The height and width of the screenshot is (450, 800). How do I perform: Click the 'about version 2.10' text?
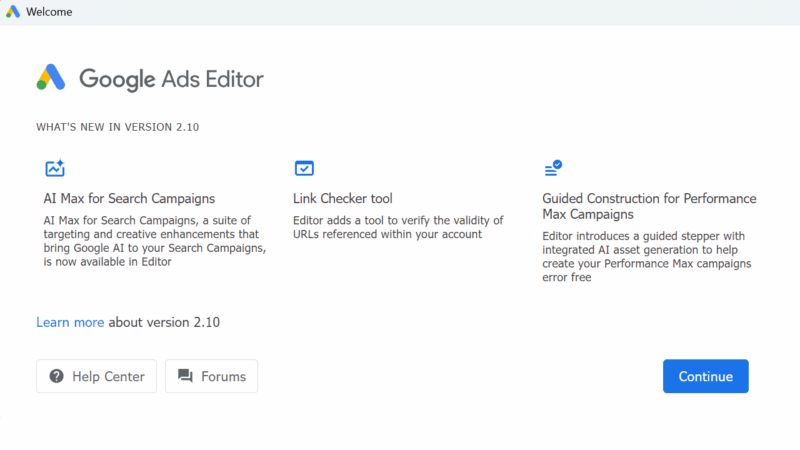[164, 322]
